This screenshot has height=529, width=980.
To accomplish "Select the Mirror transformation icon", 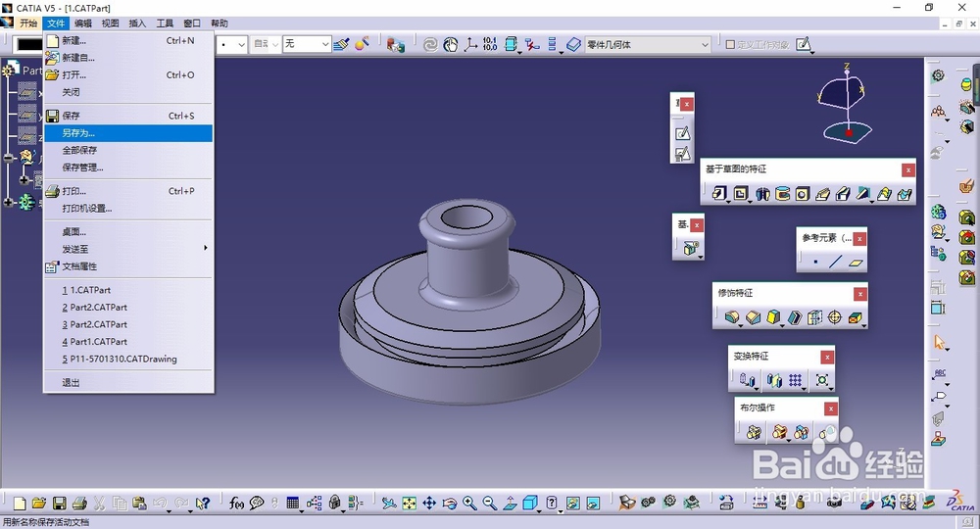I will point(774,380).
